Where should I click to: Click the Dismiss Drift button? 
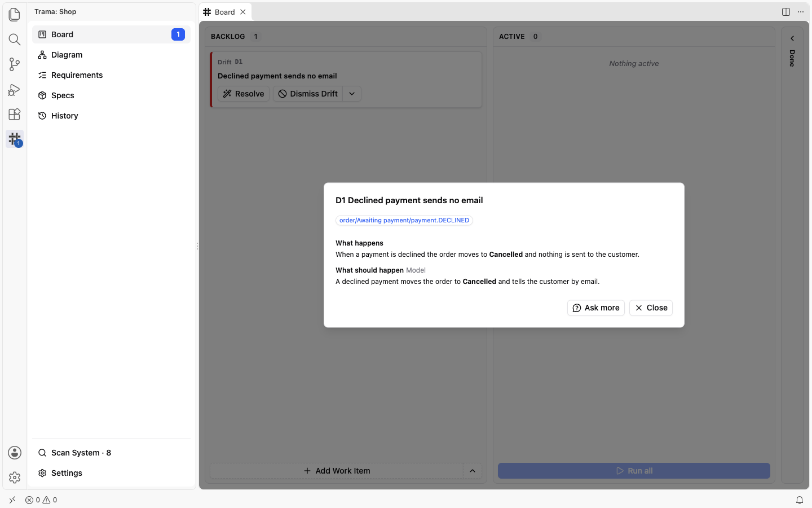(x=308, y=94)
